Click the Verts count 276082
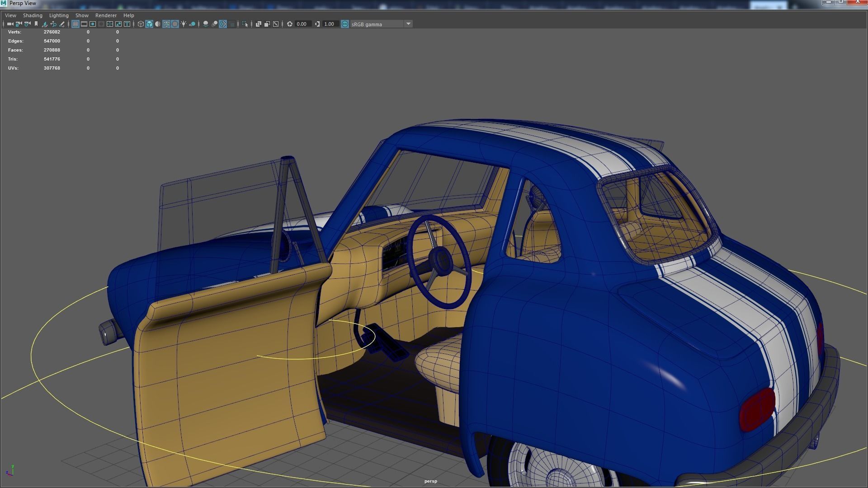868x488 pixels. coord(52,32)
